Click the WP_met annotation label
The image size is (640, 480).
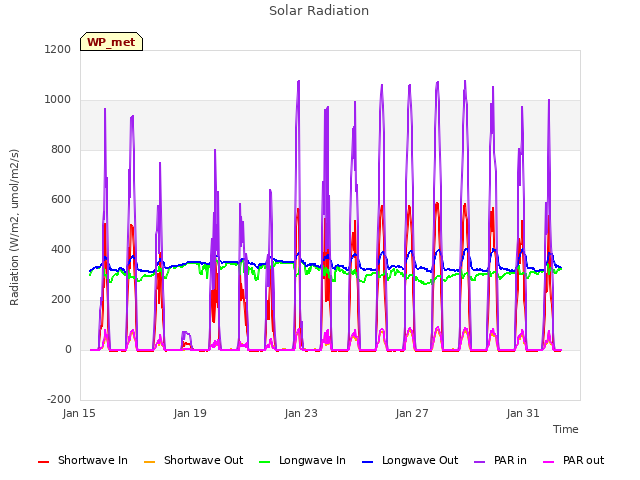pyautogui.click(x=111, y=42)
